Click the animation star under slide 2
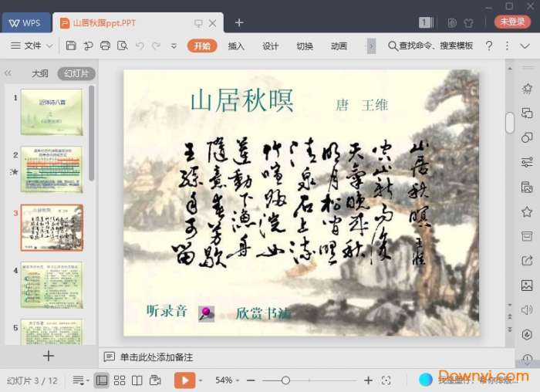 click(14, 171)
